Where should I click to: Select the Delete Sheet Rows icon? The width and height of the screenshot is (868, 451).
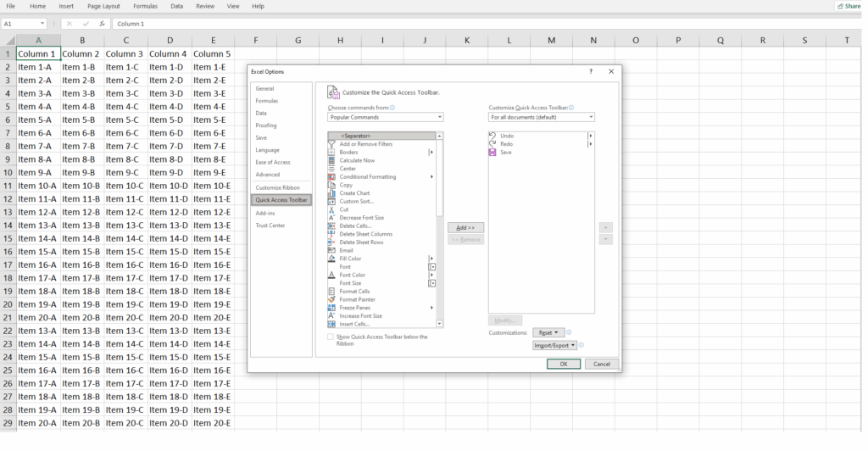tap(331, 242)
